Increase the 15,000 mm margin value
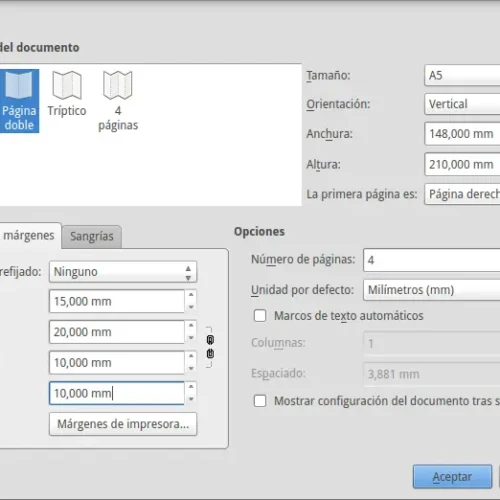The height and width of the screenshot is (500, 500). click(x=191, y=295)
